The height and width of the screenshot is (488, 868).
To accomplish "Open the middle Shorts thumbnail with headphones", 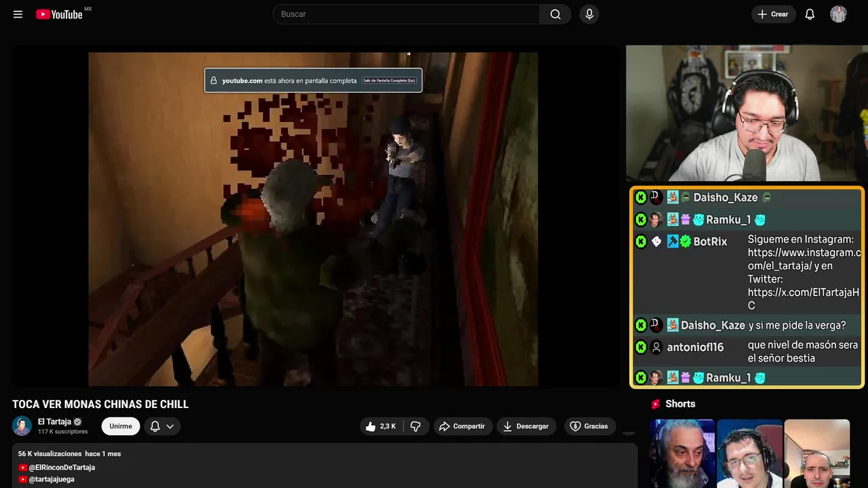I will (x=749, y=453).
